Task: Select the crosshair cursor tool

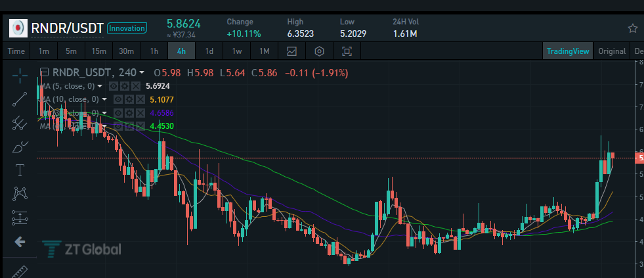Action: point(20,74)
